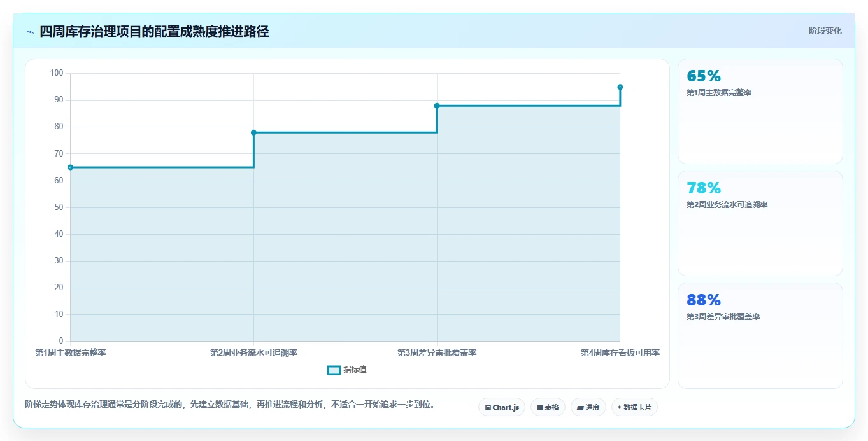The image size is (868, 441).
Task: Select the 表格 tag
Action: click(x=548, y=407)
